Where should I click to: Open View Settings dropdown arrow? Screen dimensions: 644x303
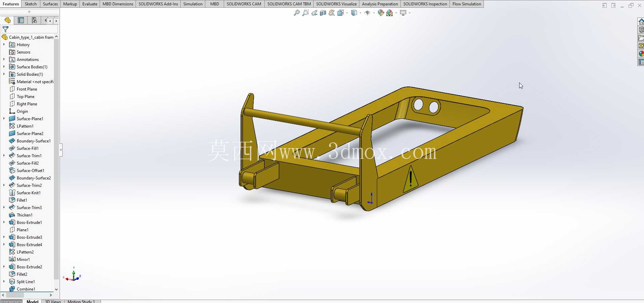click(x=409, y=13)
